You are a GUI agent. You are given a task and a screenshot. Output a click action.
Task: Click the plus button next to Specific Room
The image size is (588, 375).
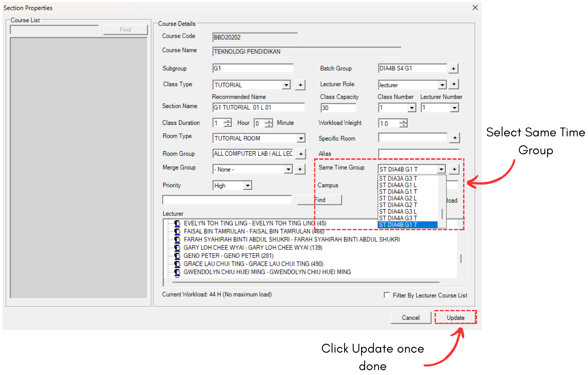pos(455,138)
